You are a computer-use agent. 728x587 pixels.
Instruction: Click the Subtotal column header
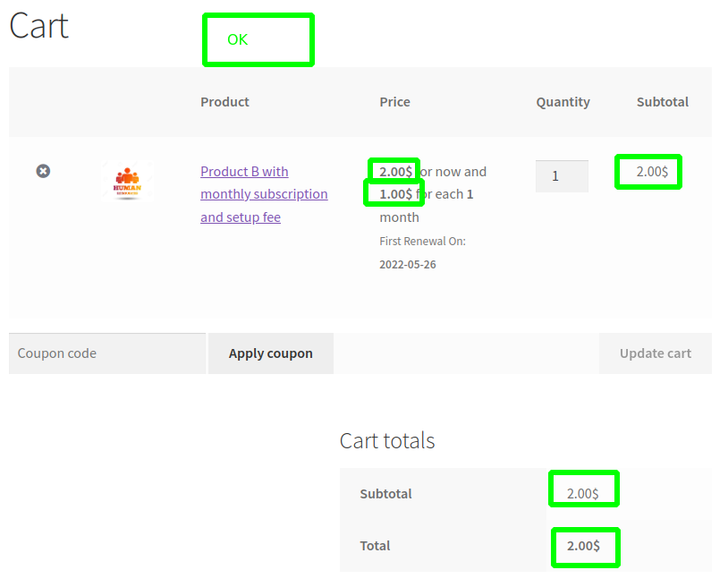click(x=662, y=102)
